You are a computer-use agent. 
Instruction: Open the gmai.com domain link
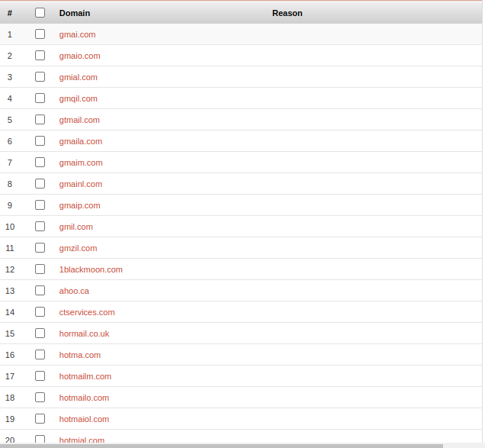point(77,34)
